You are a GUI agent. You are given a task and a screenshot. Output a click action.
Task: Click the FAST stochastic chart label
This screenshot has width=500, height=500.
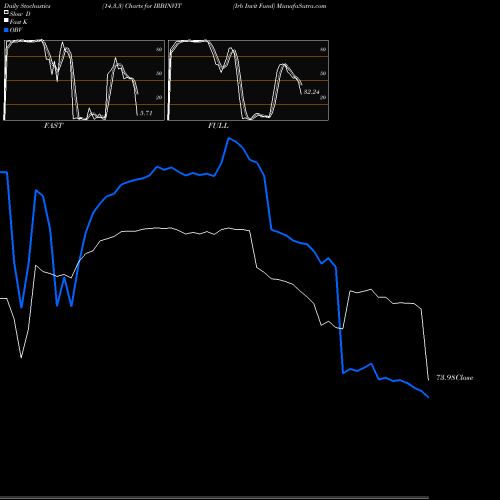pyautogui.click(x=53, y=126)
